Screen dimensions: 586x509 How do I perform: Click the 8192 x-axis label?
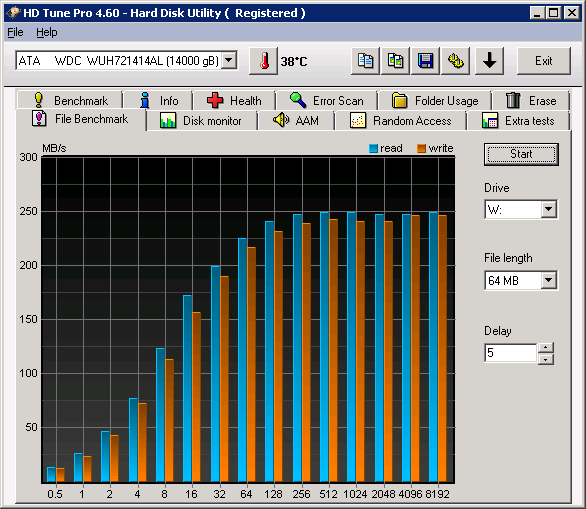click(x=437, y=494)
